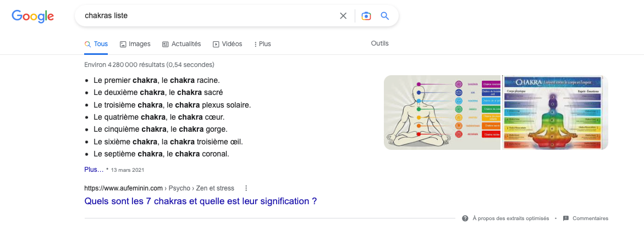
Task: Clear the search box with X icon
Action: pos(343,16)
